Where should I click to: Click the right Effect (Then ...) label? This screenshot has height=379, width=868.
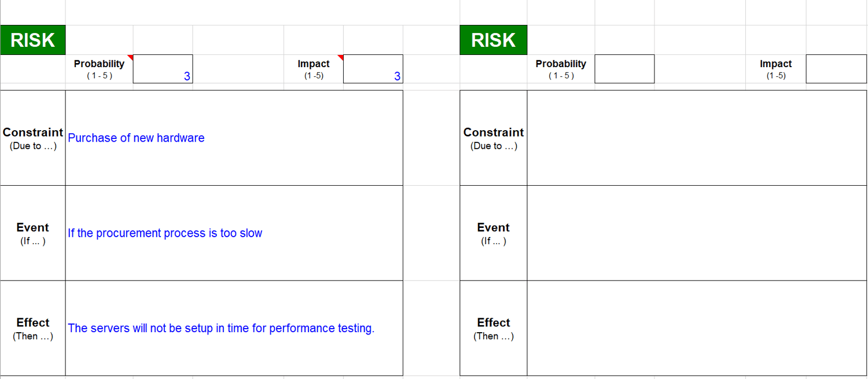pos(494,328)
